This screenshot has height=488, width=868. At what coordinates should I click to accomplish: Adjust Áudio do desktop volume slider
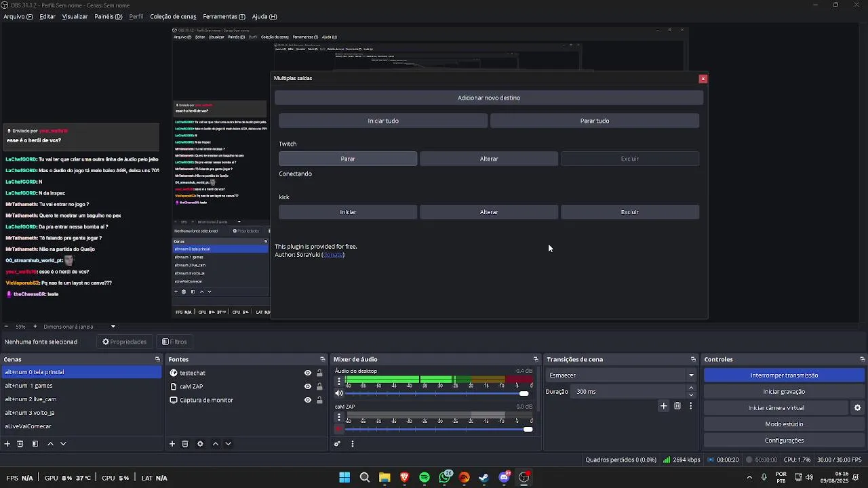[437, 393]
